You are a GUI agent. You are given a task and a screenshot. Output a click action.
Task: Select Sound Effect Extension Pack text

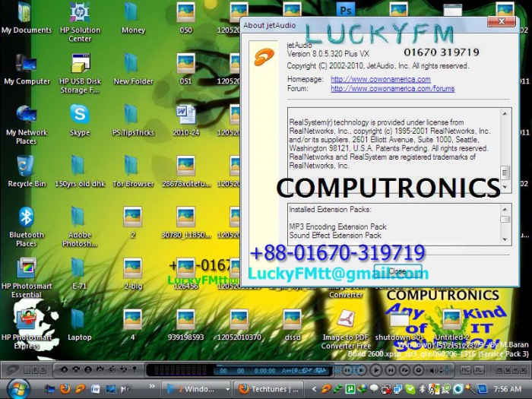[x=335, y=236]
